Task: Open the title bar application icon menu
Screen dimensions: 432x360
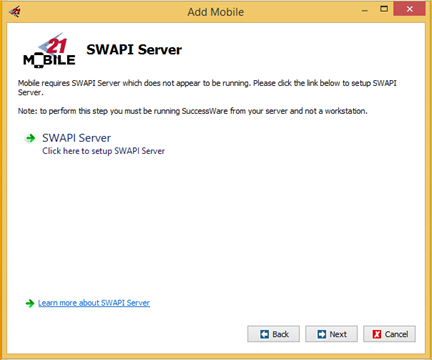Action: (15, 12)
